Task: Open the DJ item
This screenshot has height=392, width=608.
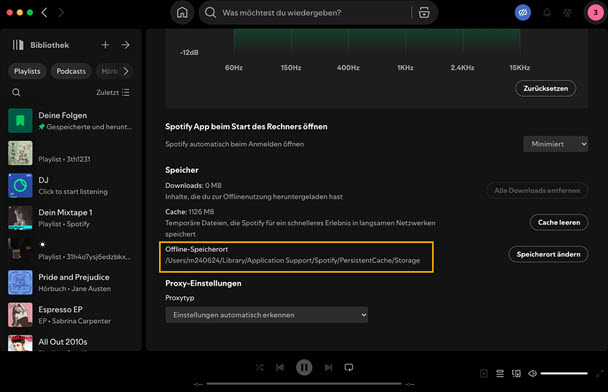Action: point(71,186)
